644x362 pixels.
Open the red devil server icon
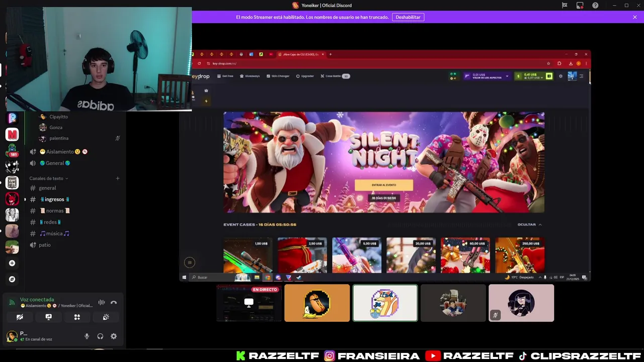click(x=12, y=199)
